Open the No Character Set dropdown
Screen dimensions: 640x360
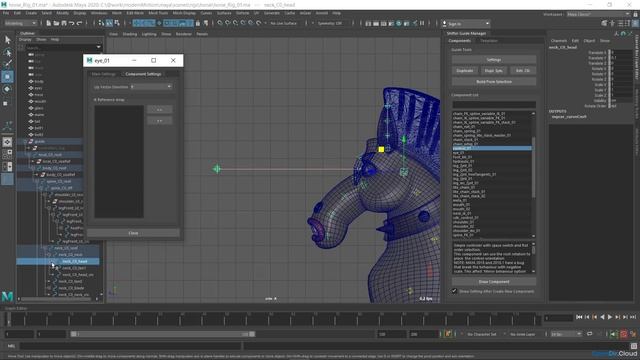482,334
